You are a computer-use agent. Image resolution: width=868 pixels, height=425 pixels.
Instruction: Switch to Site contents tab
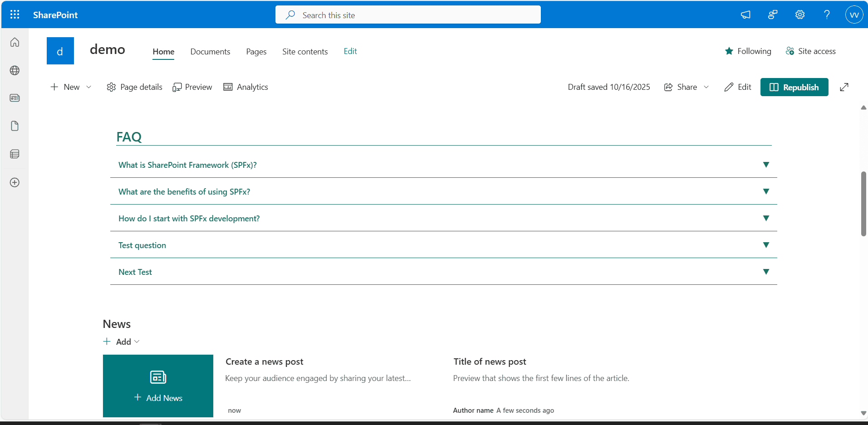pyautogui.click(x=304, y=52)
